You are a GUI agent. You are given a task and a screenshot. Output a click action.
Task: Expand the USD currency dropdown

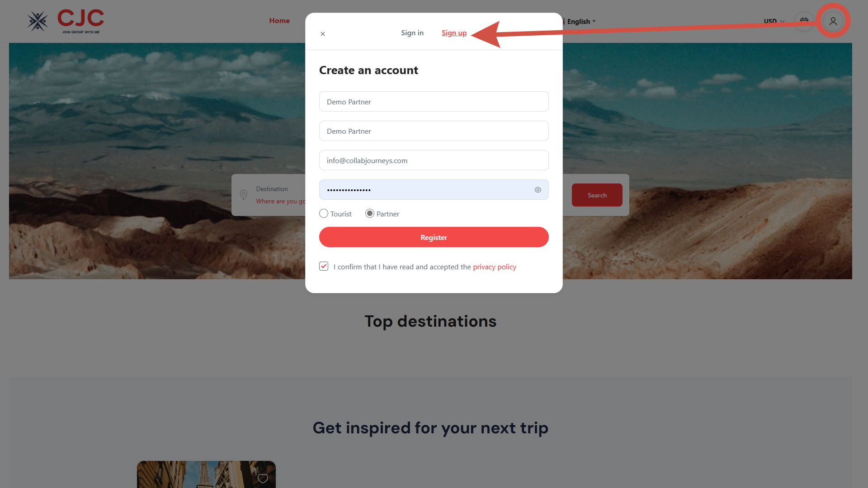pyautogui.click(x=774, y=21)
